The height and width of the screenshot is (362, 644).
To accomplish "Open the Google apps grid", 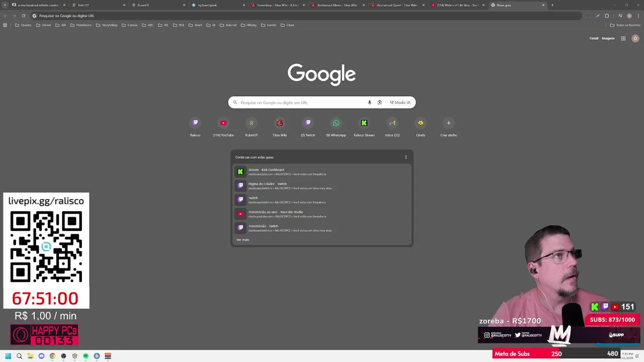I will (623, 38).
